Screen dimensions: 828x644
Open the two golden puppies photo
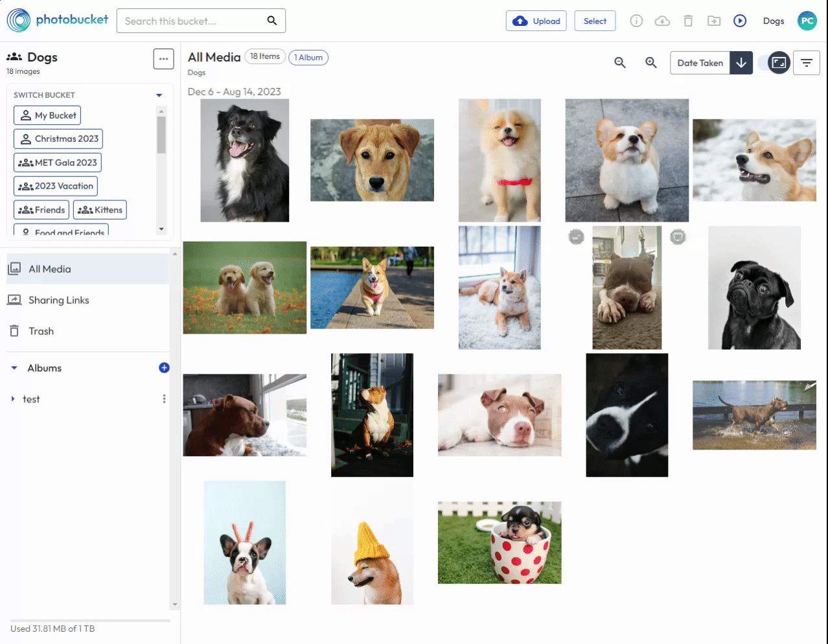point(245,288)
